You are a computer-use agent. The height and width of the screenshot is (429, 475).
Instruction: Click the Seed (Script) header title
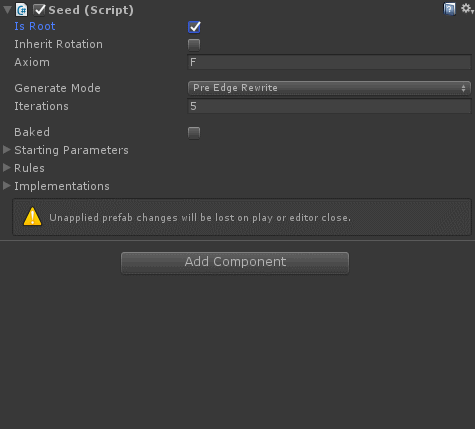91,10
